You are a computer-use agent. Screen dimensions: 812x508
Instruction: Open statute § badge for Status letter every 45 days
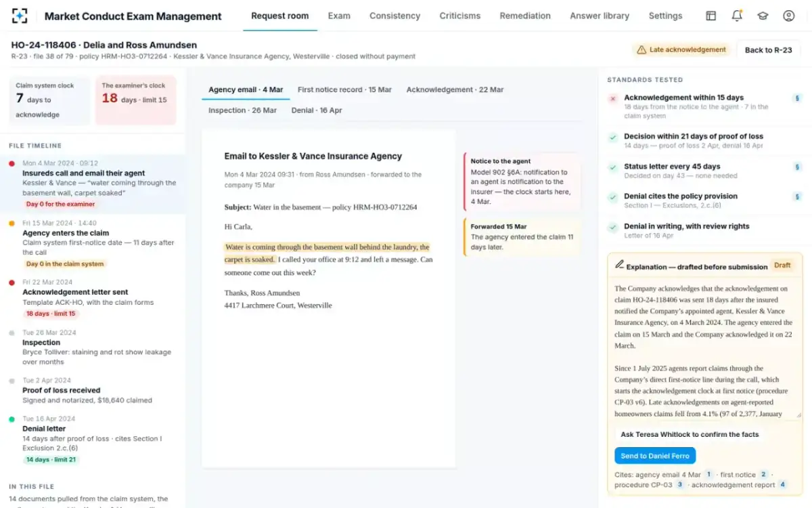coord(797,167)
